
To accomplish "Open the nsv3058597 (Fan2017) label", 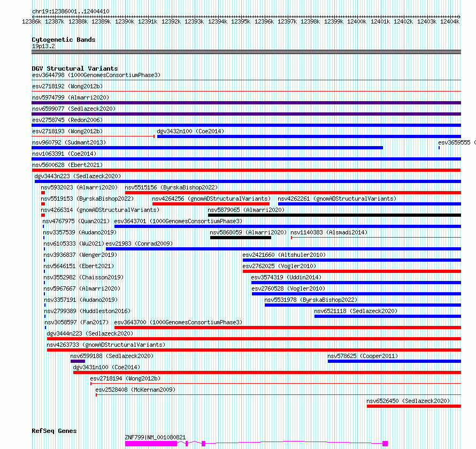I will [76, 322].
